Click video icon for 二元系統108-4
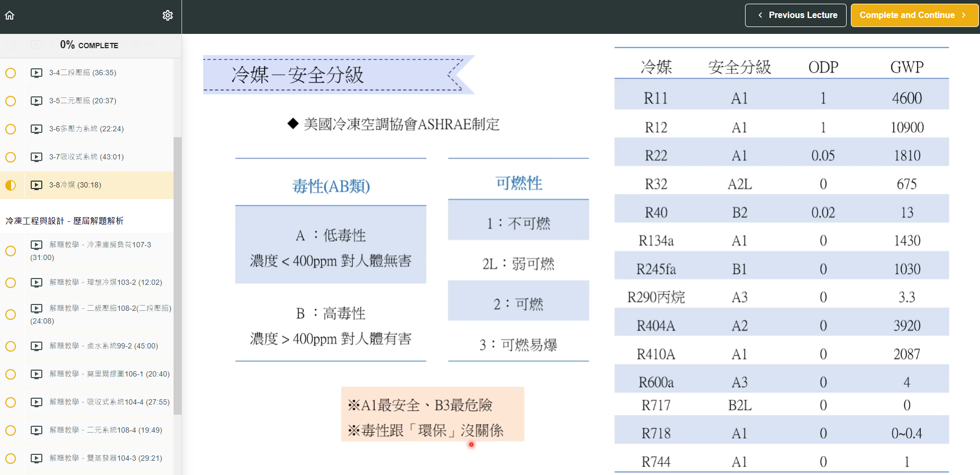 point(37,430)
